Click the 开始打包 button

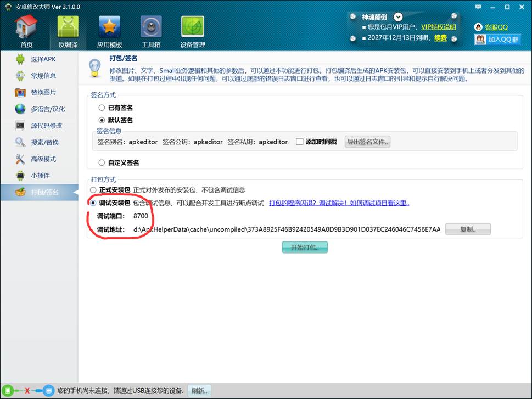pos(305,248)
